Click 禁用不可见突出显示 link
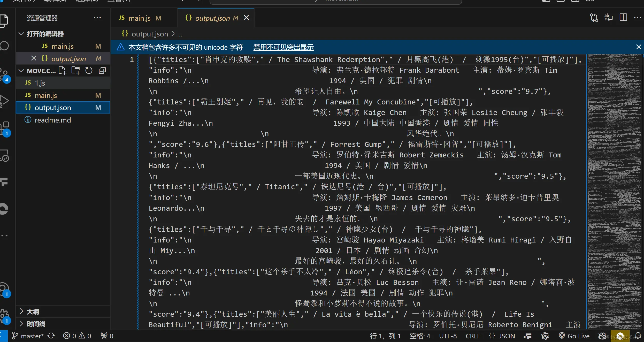Viewport: 644px width, 342px height. (283, 47)
